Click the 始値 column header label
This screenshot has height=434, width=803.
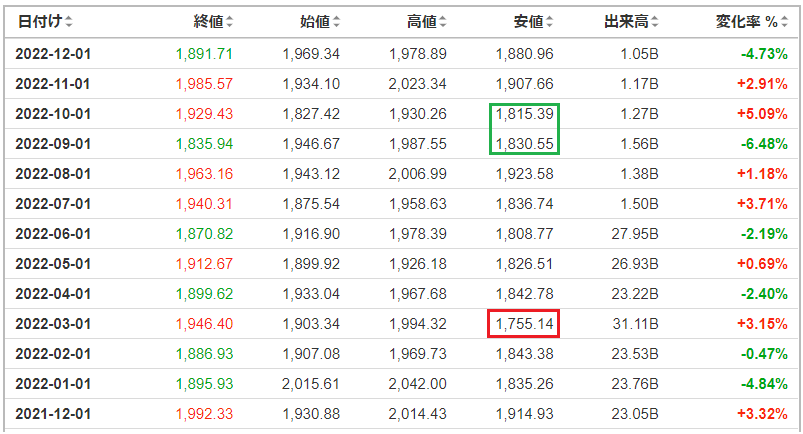click(315, 22)
